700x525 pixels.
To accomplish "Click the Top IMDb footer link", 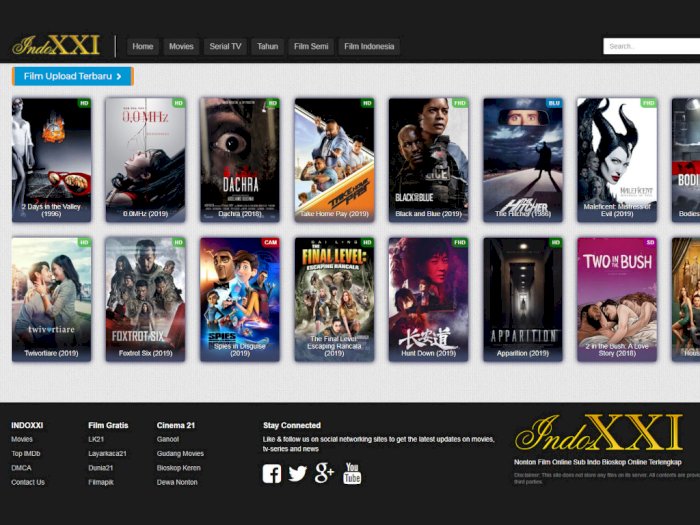I will (26, 454).
